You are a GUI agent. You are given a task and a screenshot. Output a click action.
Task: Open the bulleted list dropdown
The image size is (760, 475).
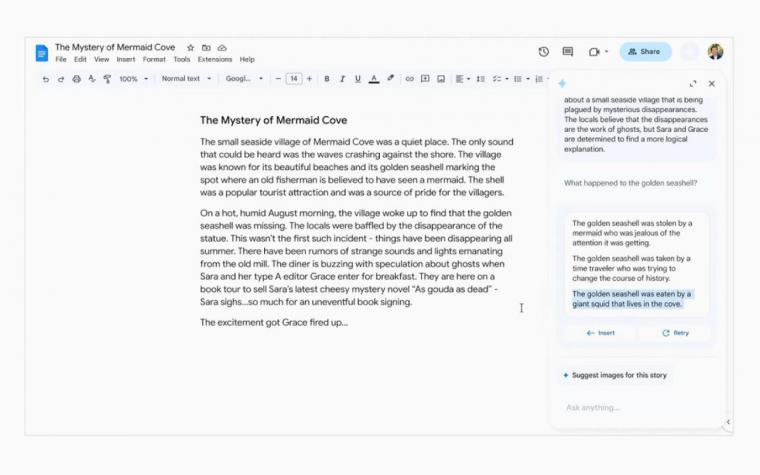coord(521,79)
